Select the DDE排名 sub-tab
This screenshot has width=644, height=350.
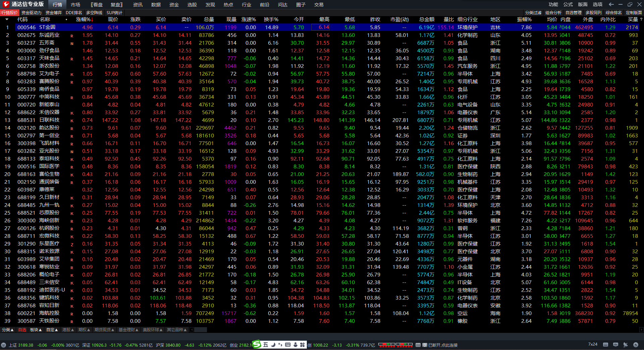click(74, 13)
